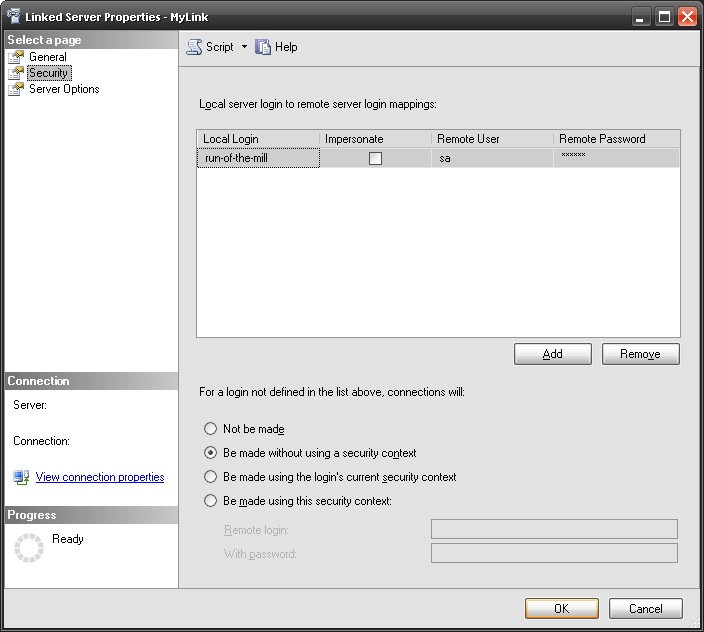
Task: Select the Server Options page icon
Action: pos(16,89)
